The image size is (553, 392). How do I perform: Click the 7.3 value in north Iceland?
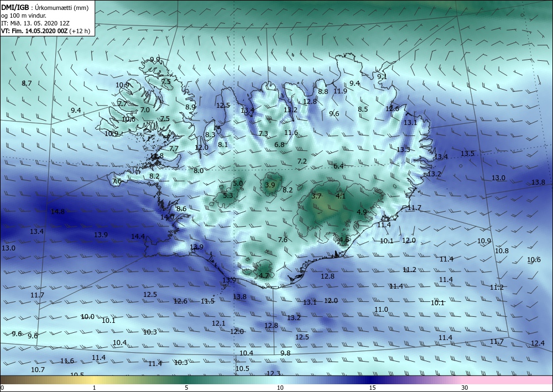pos(263,134)
